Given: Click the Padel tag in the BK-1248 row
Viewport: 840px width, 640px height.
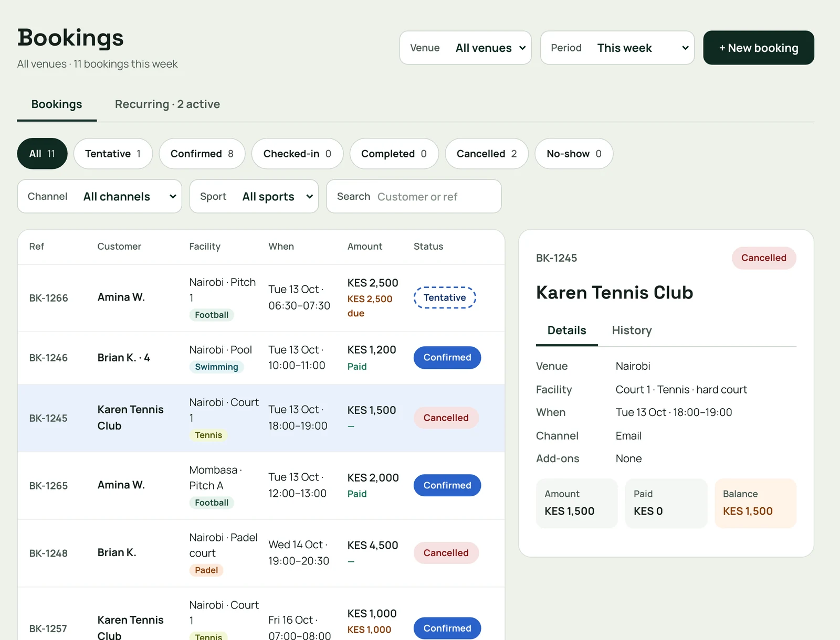Looking at the screenshot, I should coord(206,570).
